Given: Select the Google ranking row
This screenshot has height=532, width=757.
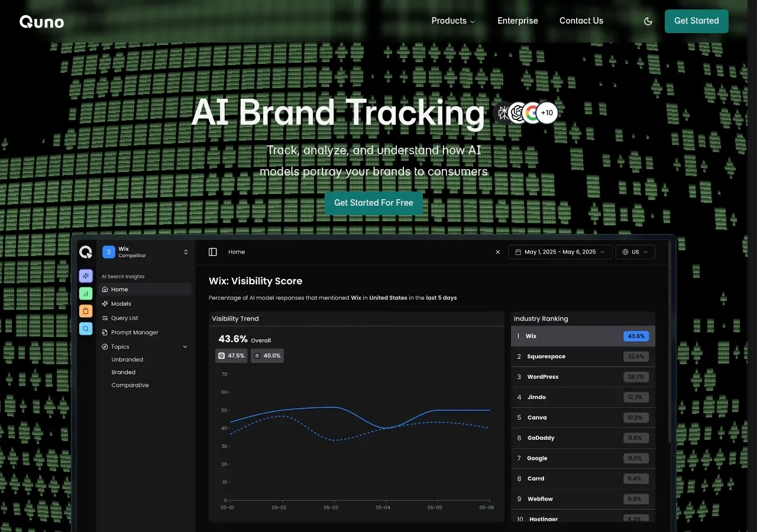Looking at the screenshot, I should [583, 459].
